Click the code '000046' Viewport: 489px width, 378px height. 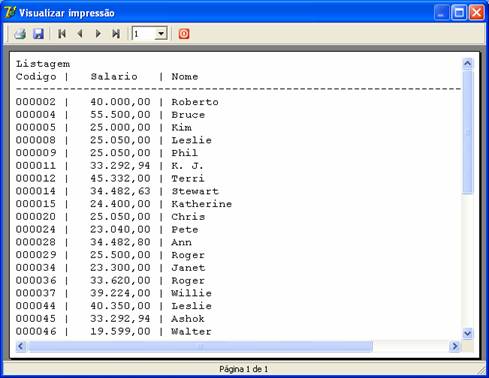coord(36,331)
